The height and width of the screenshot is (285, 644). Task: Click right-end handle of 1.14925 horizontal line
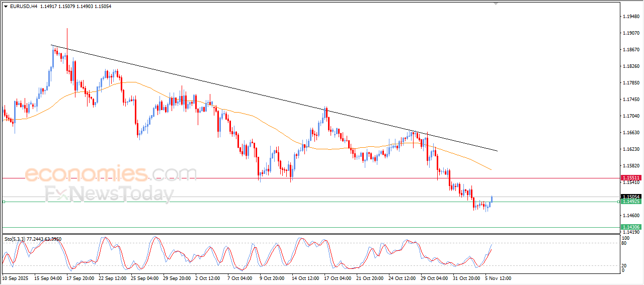[x=618, y=202]
